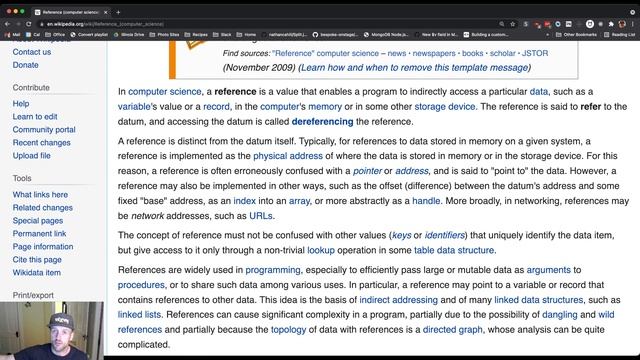The width and height of the screenshot is (640, 360).
Task: Reload the page with the refresh icon
Action: pos(29,24)
